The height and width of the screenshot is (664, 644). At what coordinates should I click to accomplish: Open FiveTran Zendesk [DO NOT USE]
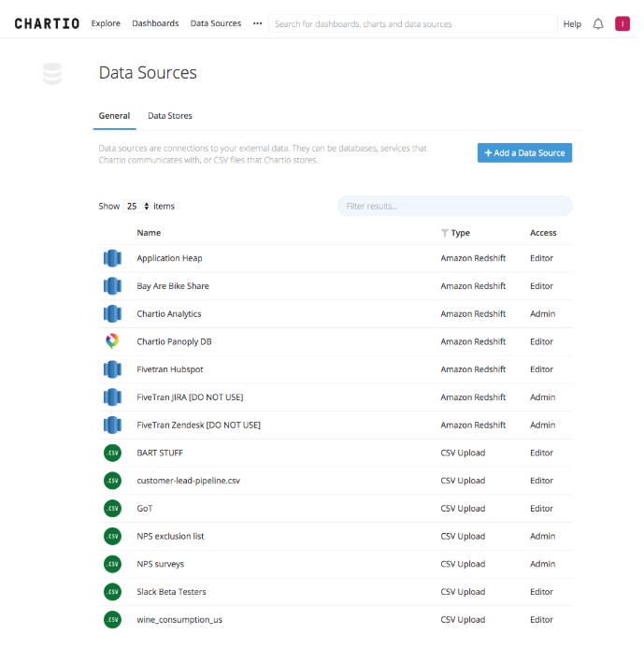[199, 426]
